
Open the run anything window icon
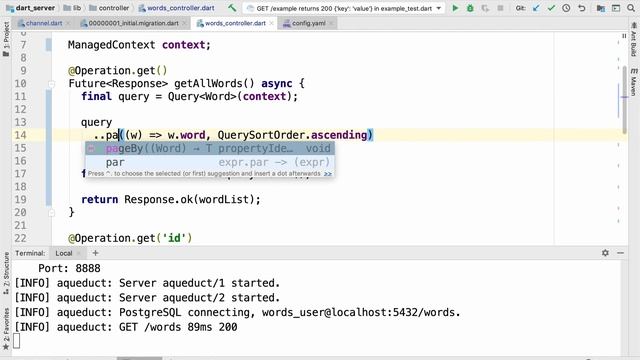coord(616,8)
